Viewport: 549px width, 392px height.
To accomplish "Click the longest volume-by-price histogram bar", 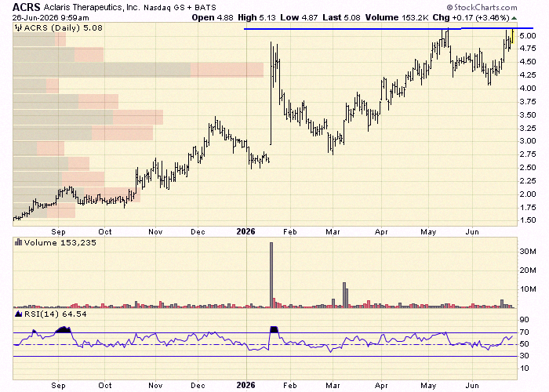I will (x=138, y=70).
